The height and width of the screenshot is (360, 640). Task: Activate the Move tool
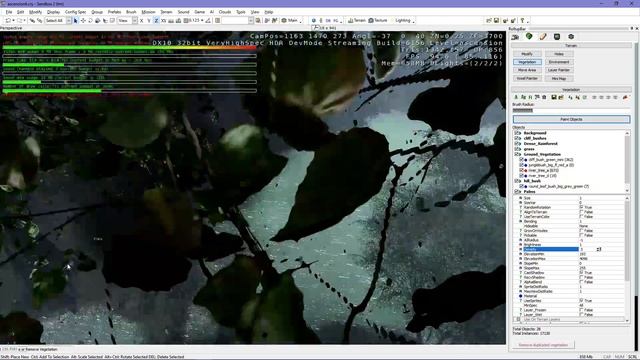pos(83,20)
